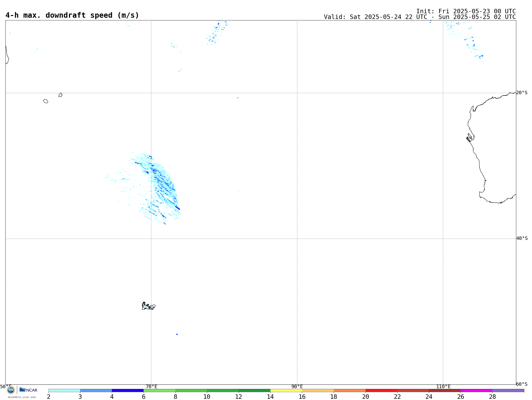Pick the green 10–12 m/s colorbar segment
This screenshot has width=532, height=400.
(x=223, y=390)
